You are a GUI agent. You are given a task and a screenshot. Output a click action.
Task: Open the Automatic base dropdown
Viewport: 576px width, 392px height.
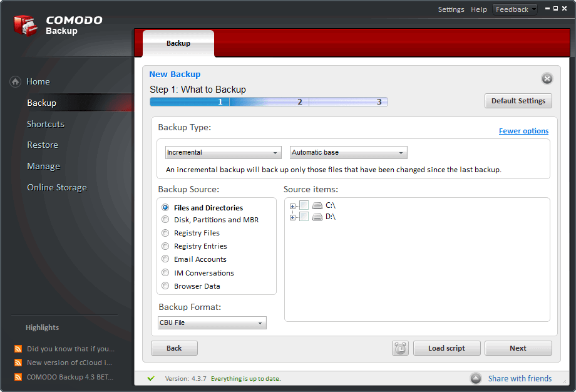pos(348,152)
